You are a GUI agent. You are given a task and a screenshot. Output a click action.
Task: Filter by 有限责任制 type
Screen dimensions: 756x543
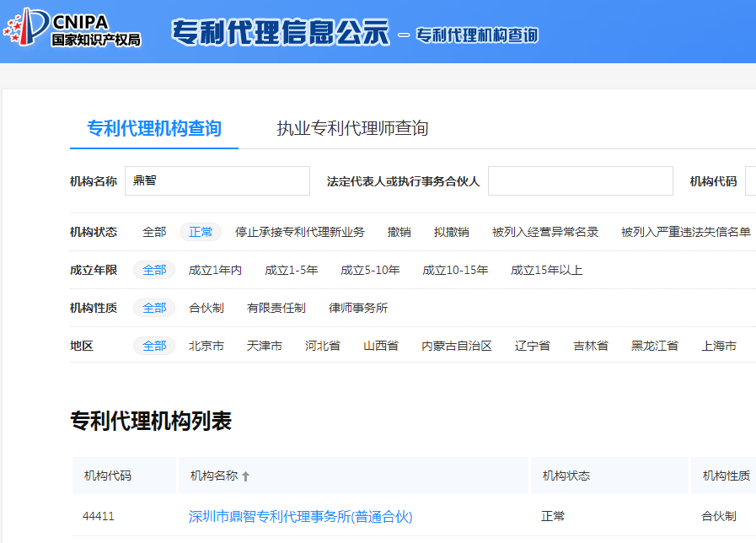point(276,308)
